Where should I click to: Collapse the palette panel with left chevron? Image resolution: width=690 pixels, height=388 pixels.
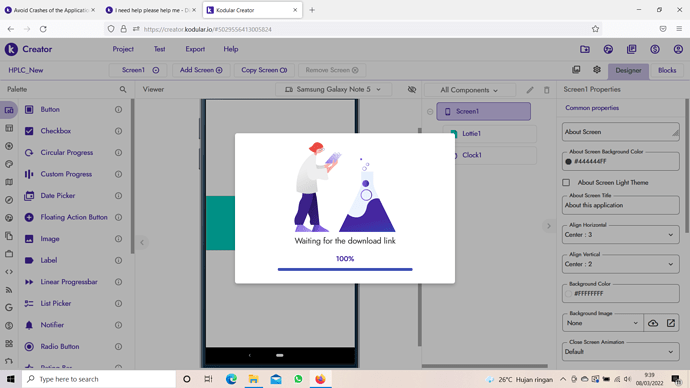pos(142,242)
